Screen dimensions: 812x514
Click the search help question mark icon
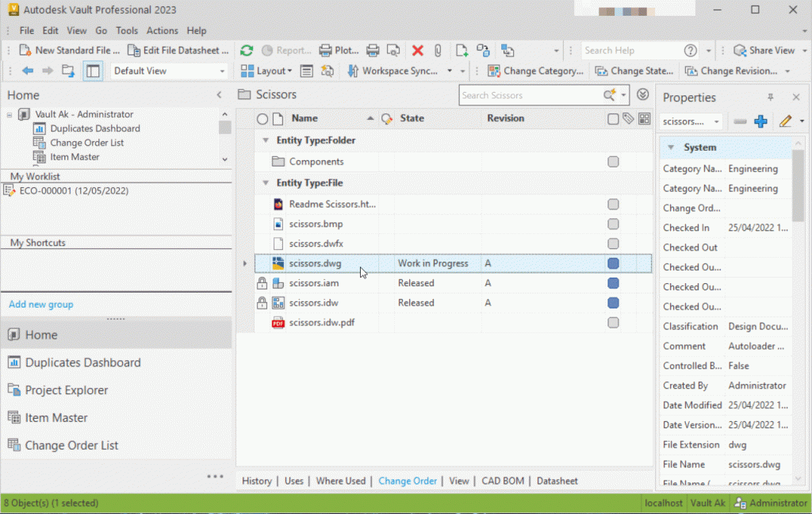691,50
